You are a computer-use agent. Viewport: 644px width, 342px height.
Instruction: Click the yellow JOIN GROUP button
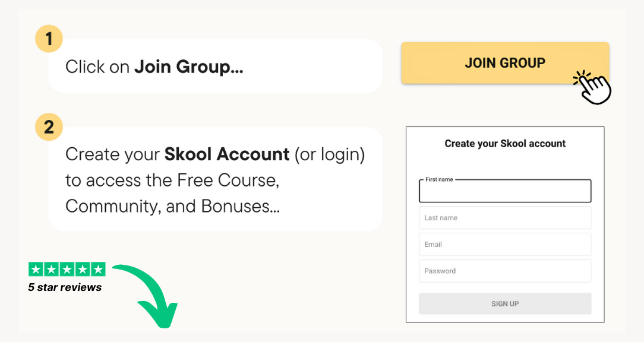coord(505,63)
